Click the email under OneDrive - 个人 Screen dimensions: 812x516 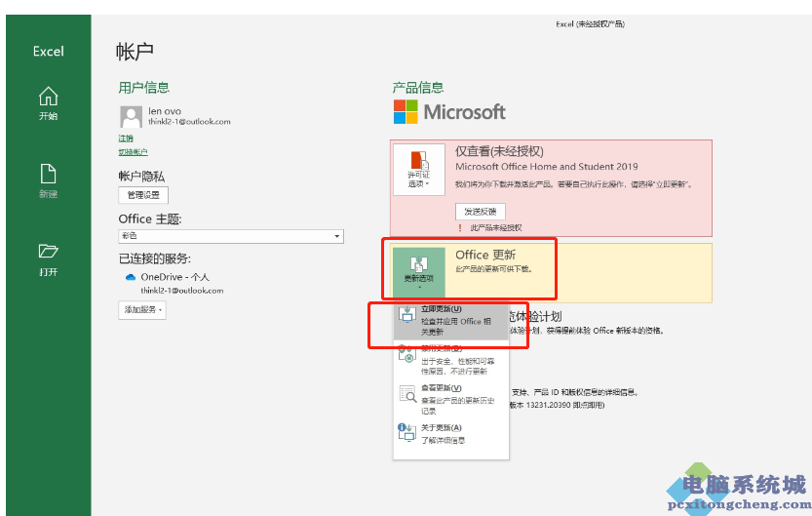pos(182,291)
